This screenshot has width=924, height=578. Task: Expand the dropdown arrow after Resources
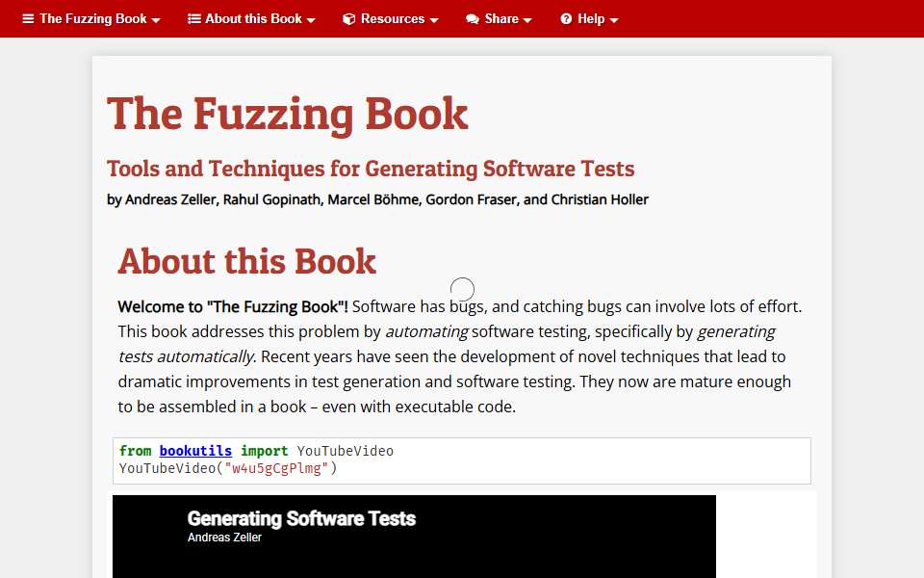pyautogui.click(x=434, y=20)
